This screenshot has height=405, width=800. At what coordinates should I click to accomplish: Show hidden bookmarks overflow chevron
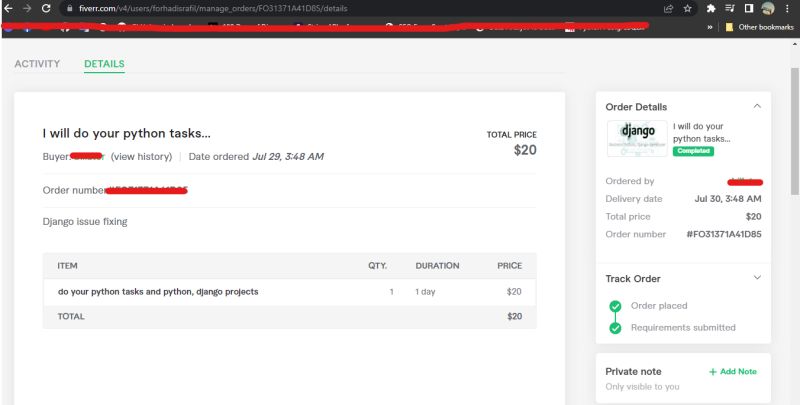pyautogui.click(x=710, y=27)
